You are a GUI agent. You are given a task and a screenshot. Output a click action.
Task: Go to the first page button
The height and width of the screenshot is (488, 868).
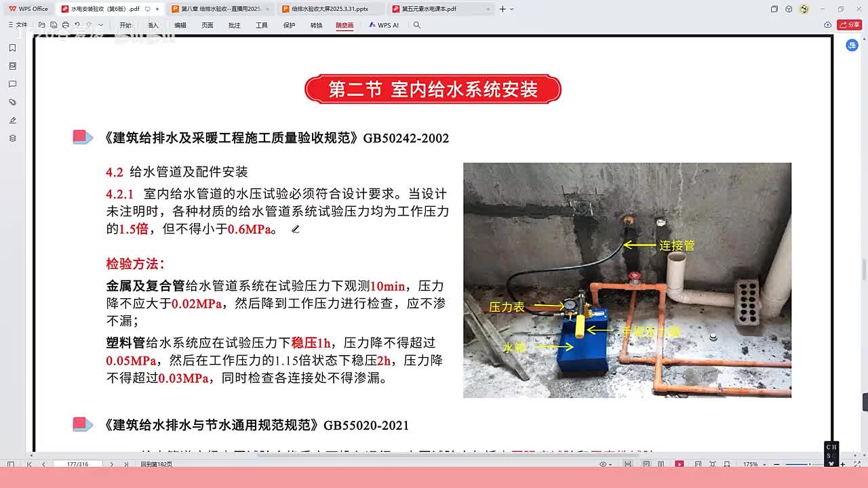[28, 464]
